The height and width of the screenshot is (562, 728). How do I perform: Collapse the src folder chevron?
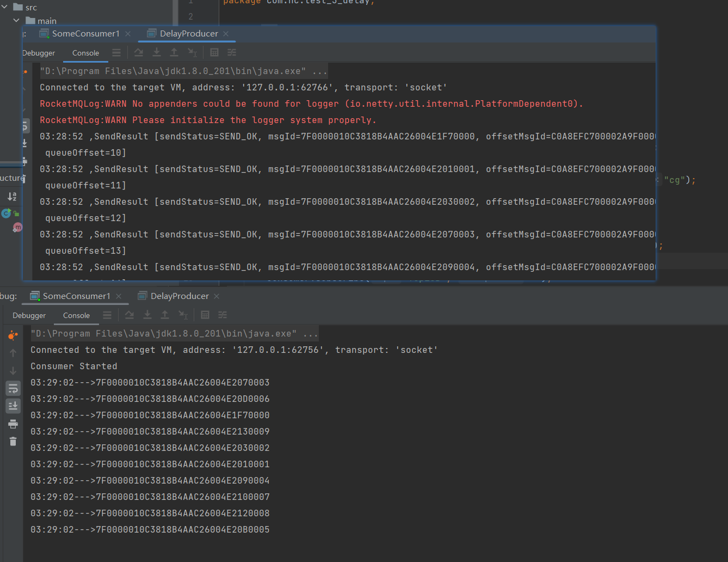click(4, 7)
